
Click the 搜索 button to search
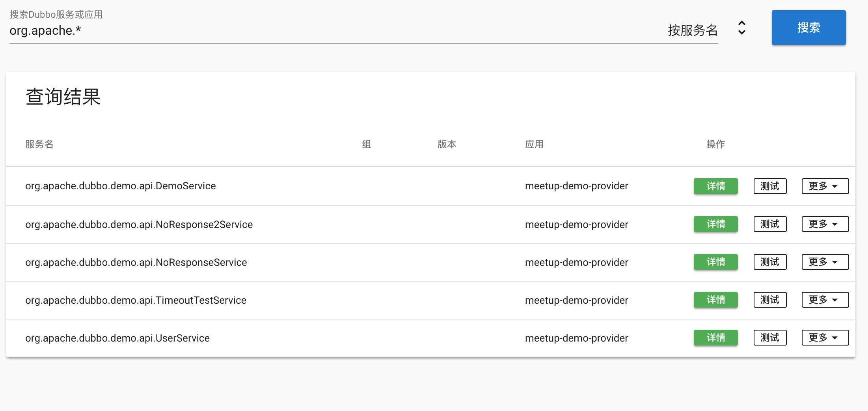coord(808,27)
